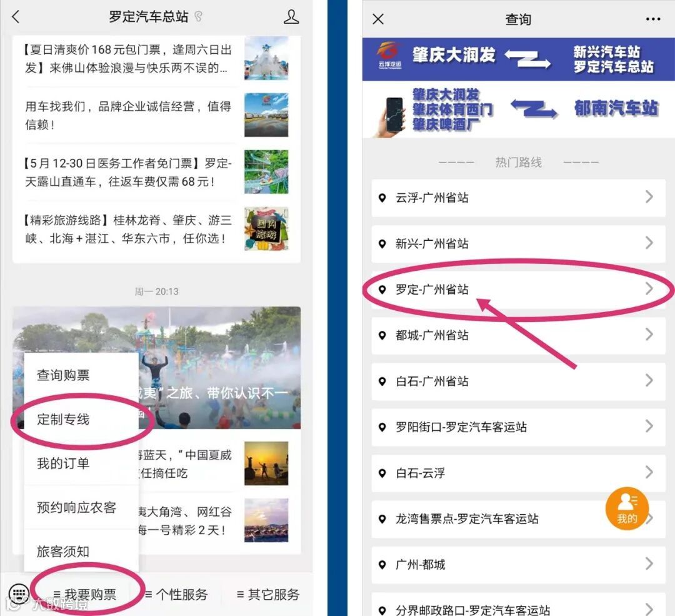Screen dimensions: 675x616
Task: Open the account profile icon
Action: click(x=291, y=17)
